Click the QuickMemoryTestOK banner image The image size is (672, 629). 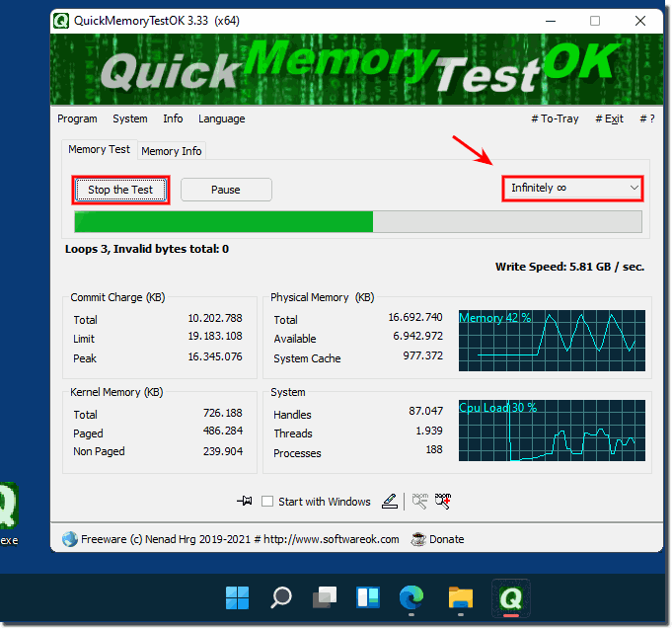pyautogui.click(x=356, y=69)
